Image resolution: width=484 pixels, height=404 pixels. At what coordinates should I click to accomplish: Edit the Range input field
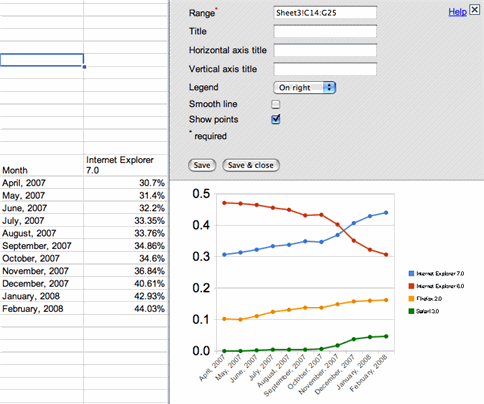(x=325, y=13)
